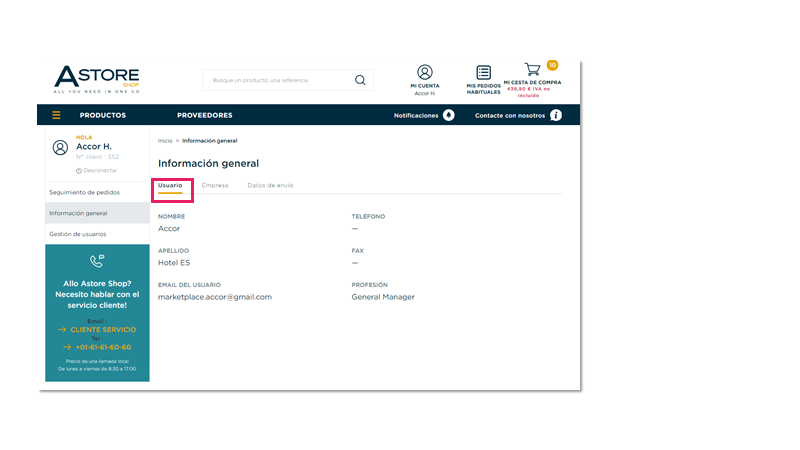Click the sidebar user avatar icon
This screenshot has height=450, width=800.
[x=60, y=147]
